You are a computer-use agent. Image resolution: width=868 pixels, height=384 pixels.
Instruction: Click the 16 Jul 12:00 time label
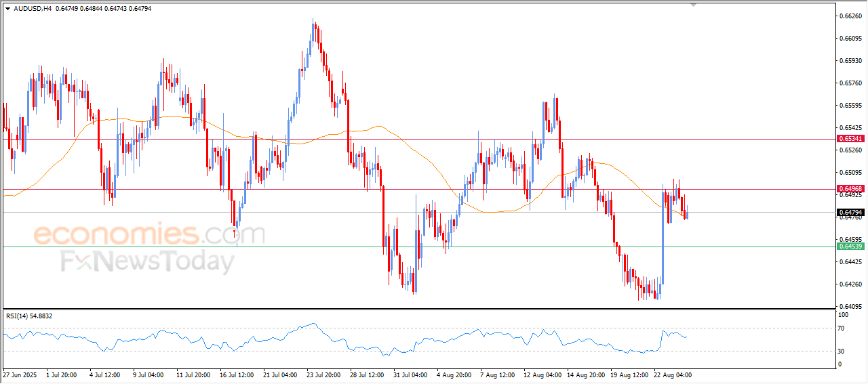click(x=237, y=374)
